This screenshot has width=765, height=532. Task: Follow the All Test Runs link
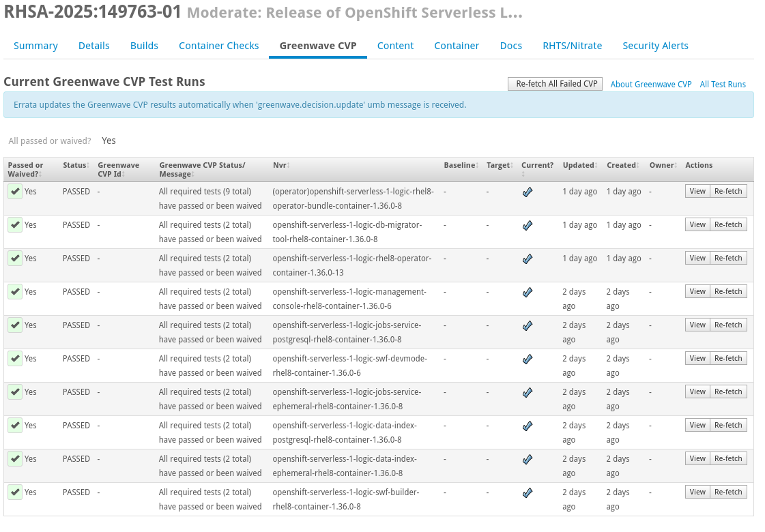click(723, 85)
